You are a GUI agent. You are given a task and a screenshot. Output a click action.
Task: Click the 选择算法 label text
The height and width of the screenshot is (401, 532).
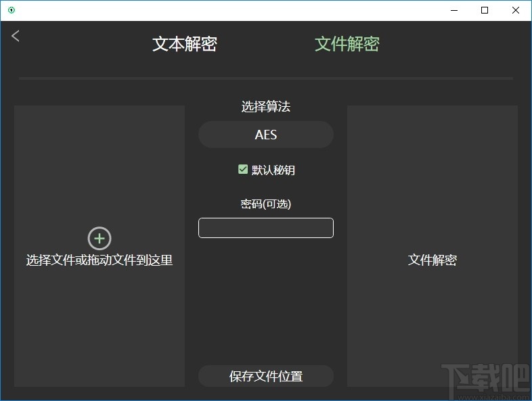pos(266,106)
